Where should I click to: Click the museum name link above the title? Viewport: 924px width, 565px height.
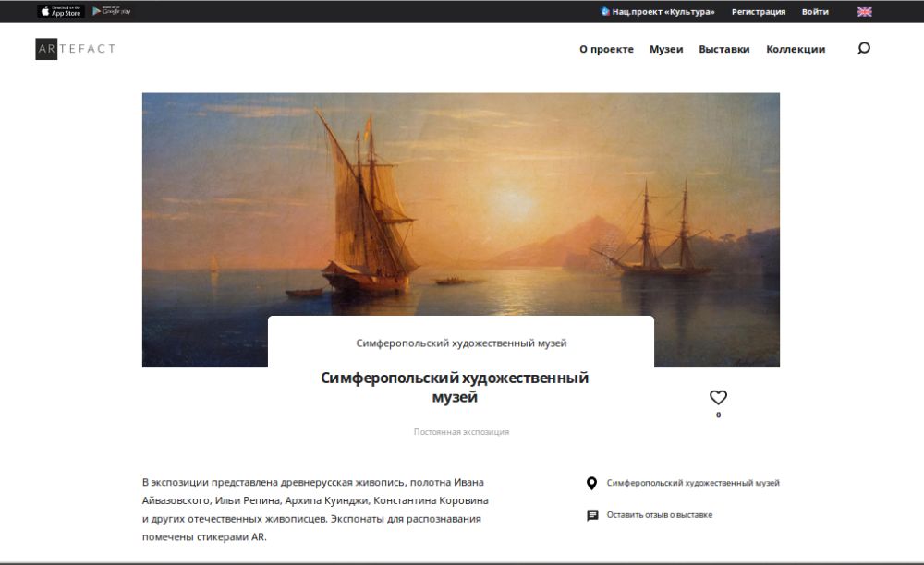click(461, 343)
